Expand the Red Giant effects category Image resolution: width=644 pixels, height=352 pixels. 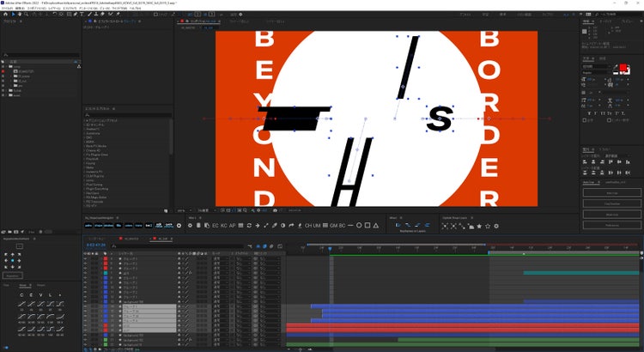coord(84,193)
